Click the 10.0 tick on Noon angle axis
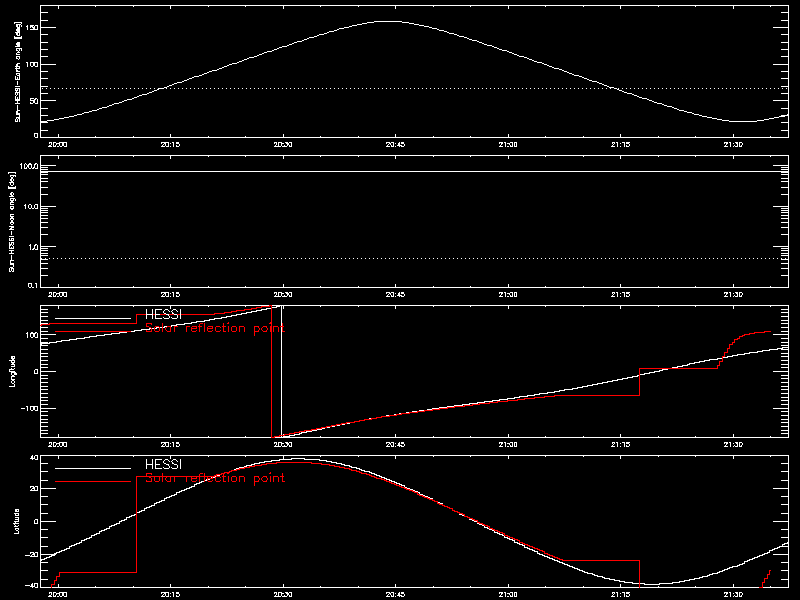The image size is (800, 600). (x=32, y=207)
